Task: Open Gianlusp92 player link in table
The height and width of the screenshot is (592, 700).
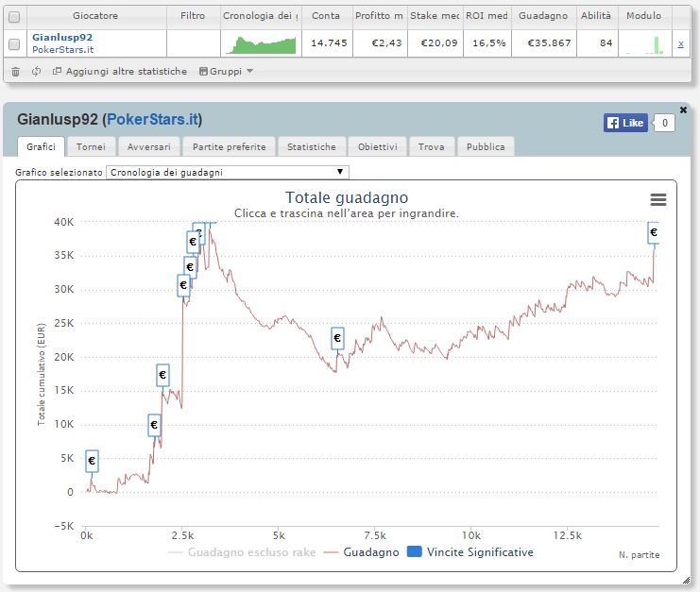Action: 62,38
